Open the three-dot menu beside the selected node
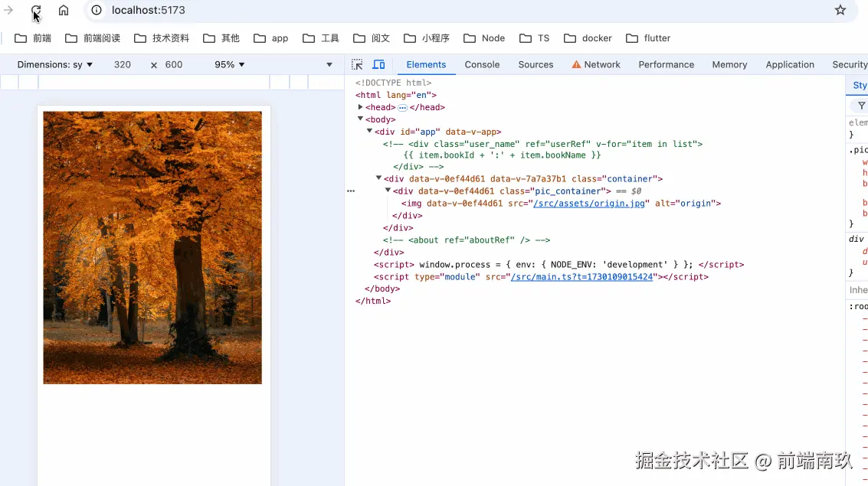This screenshot has width=868, height=486. 351,191
